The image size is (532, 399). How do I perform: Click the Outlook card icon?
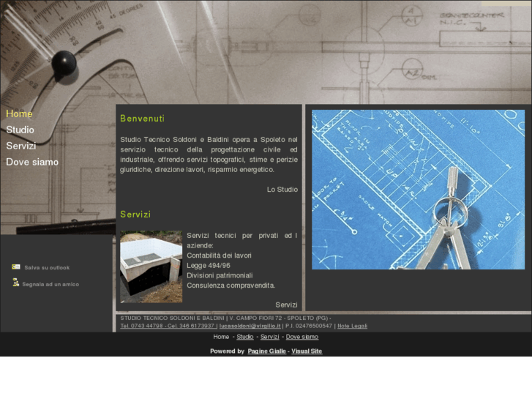16,267
